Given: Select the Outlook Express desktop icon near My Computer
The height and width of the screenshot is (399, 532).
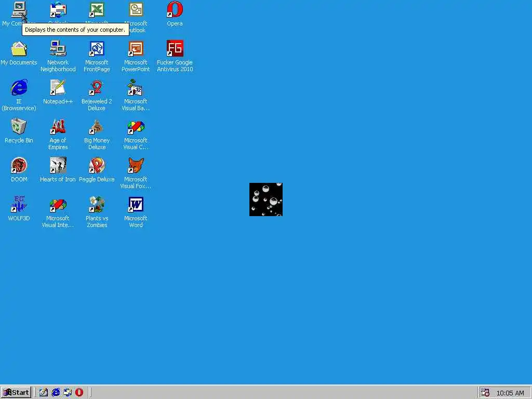Looking at the screenshot, I should (58, 9).
